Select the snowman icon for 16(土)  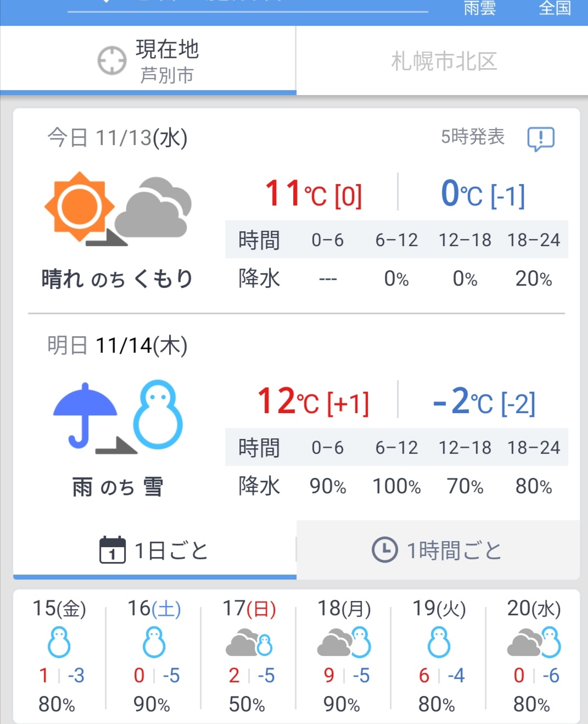tap(154, 642)
